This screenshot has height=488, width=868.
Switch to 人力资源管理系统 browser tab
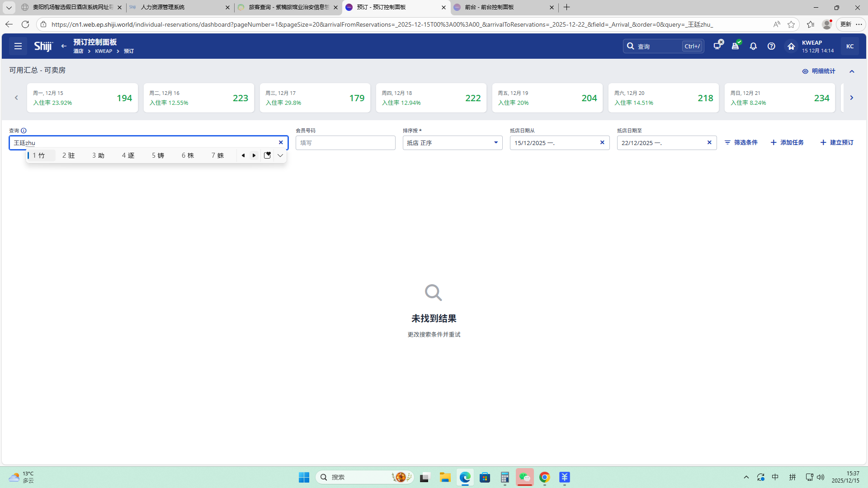[x=179, y=7]
